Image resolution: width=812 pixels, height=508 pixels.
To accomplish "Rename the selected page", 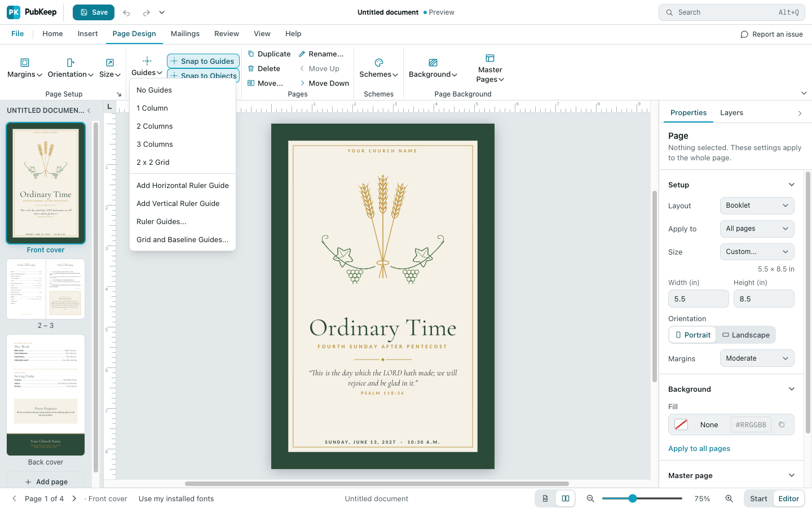I will pyautogui.click(x=321, y=54).
